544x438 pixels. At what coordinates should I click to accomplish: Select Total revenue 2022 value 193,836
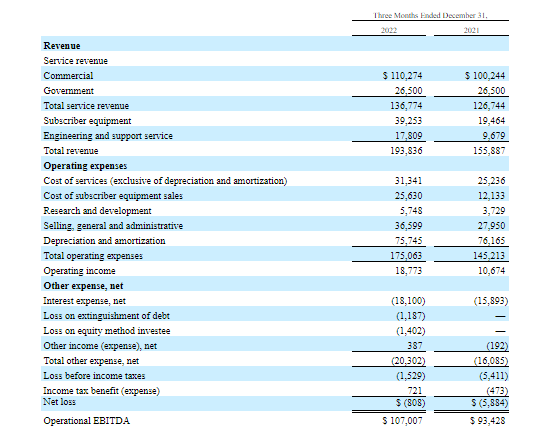click(x=406, y=151)
